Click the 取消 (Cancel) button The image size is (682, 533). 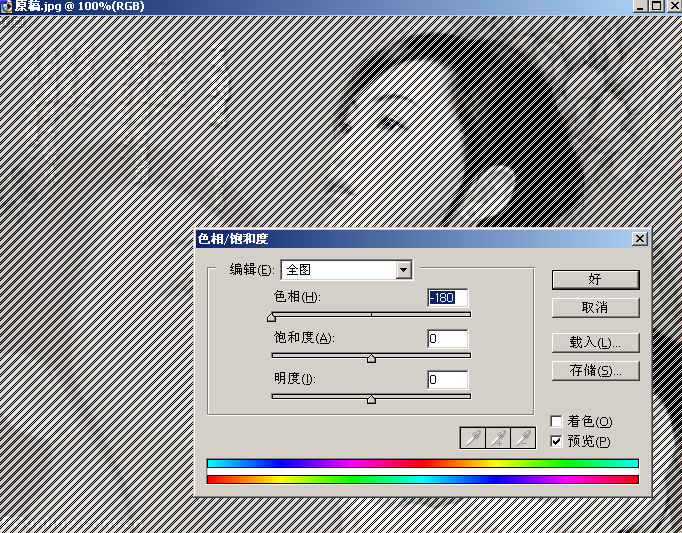pyautogui.click(x=595, y=308)
